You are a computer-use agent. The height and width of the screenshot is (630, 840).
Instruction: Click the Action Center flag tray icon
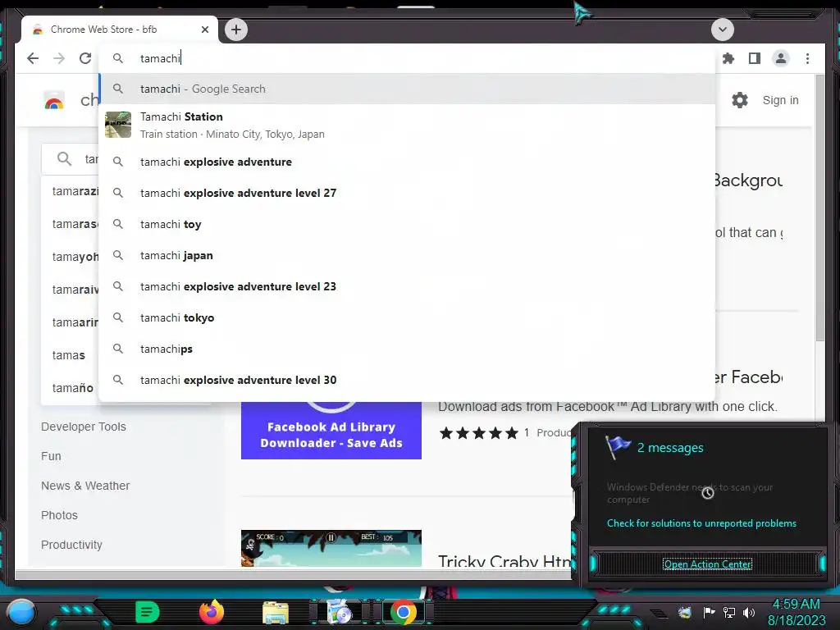point(709,612)
